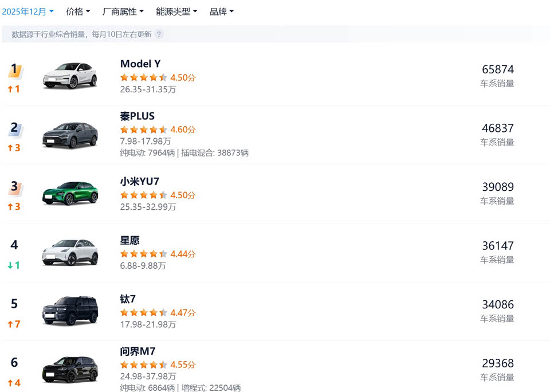Click the 问界M7 car thumbnail
The image size is (550, 392).
coord(70,370)
